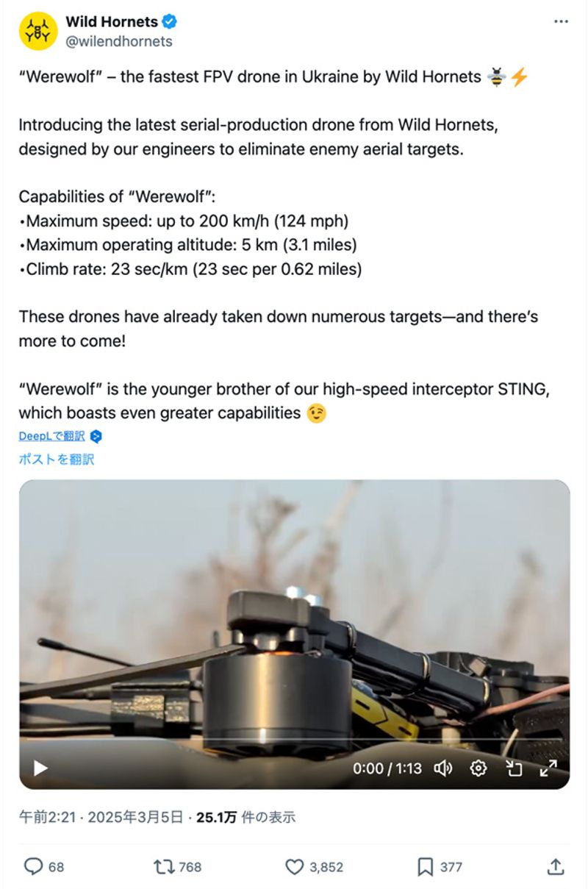Visit the @wilendhornets handle link
The height and width of the screenshot is (889, 588).
point(119,41)
